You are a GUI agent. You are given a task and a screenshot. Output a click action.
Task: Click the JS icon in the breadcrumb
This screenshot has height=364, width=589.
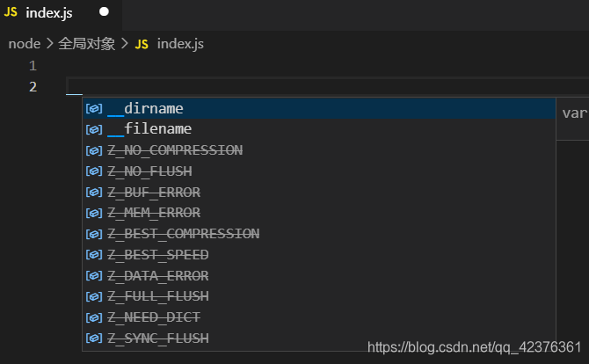[x=142, y=44]
